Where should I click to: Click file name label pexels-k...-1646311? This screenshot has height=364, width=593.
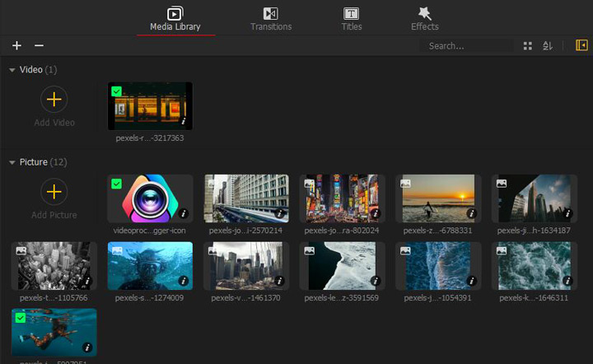point(534,298)
